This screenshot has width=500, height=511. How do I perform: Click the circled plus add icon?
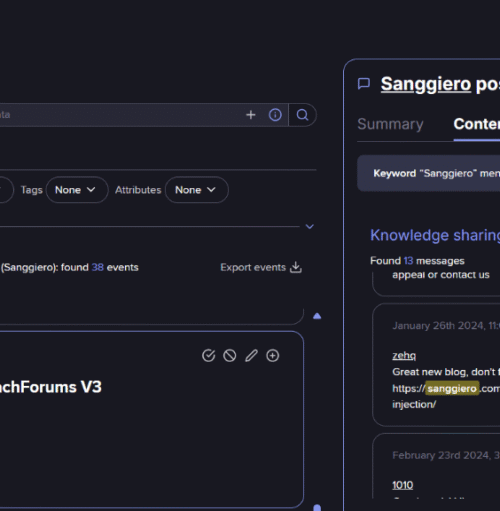273,356
